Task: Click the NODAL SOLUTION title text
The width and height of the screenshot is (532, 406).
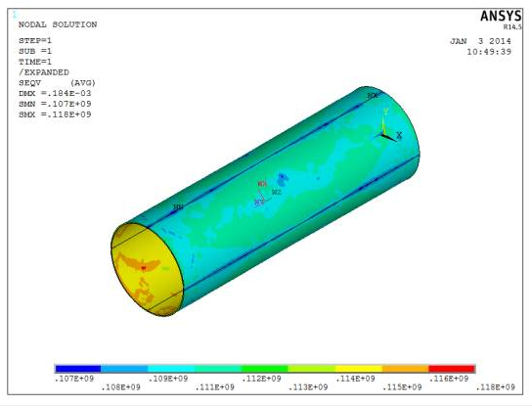Action: click(58, 24)
